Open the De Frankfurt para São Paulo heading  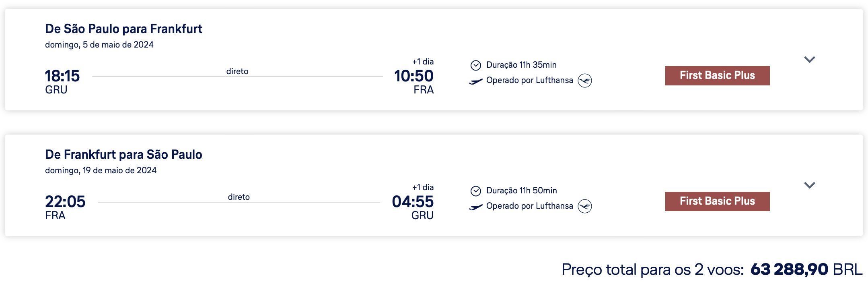click(123, 155)
